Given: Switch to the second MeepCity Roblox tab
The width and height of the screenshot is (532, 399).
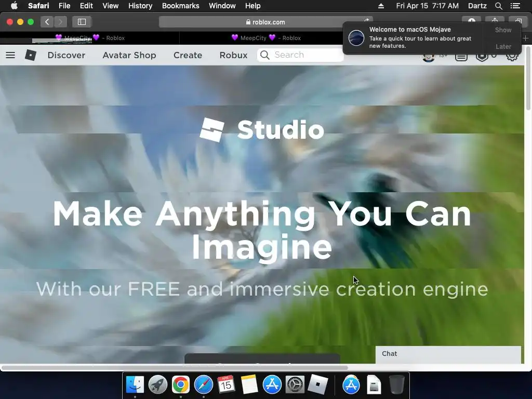Looking at the screenshot, I should (266, 38).
